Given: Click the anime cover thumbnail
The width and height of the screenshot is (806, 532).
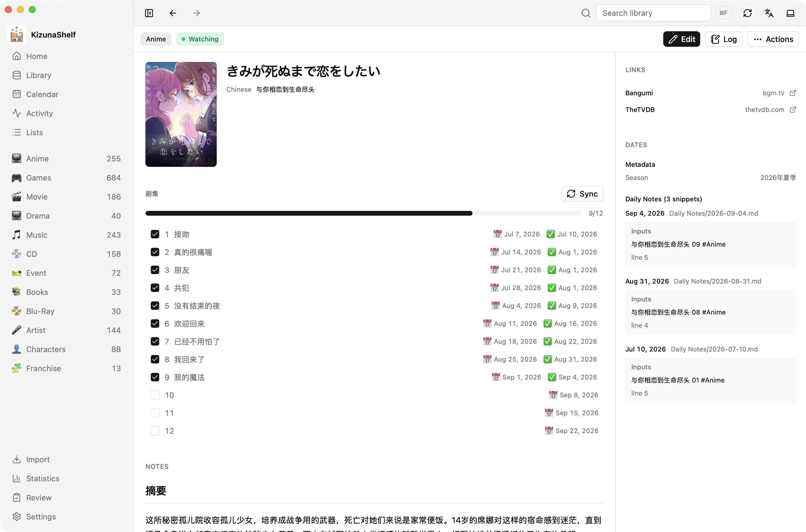Looking at the screenshot, I should (x=181, y=114).
